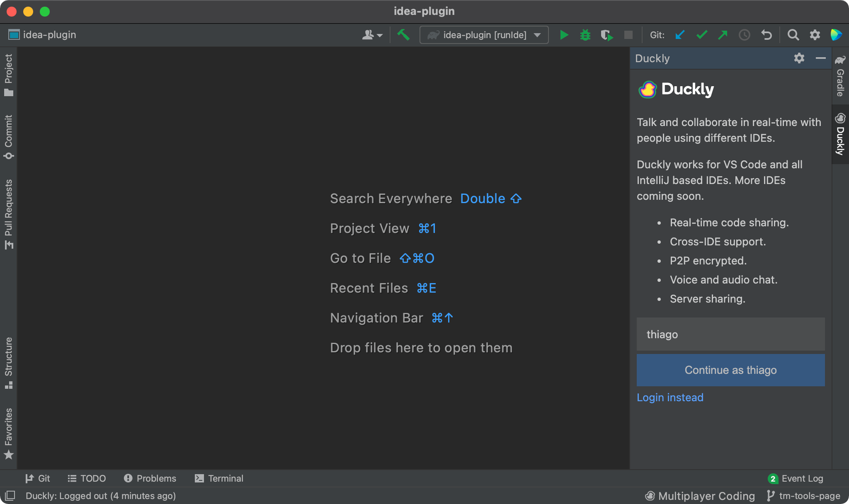Click the Project View hint text
Viewport: 849px width, 504px height.
[369, 228]
